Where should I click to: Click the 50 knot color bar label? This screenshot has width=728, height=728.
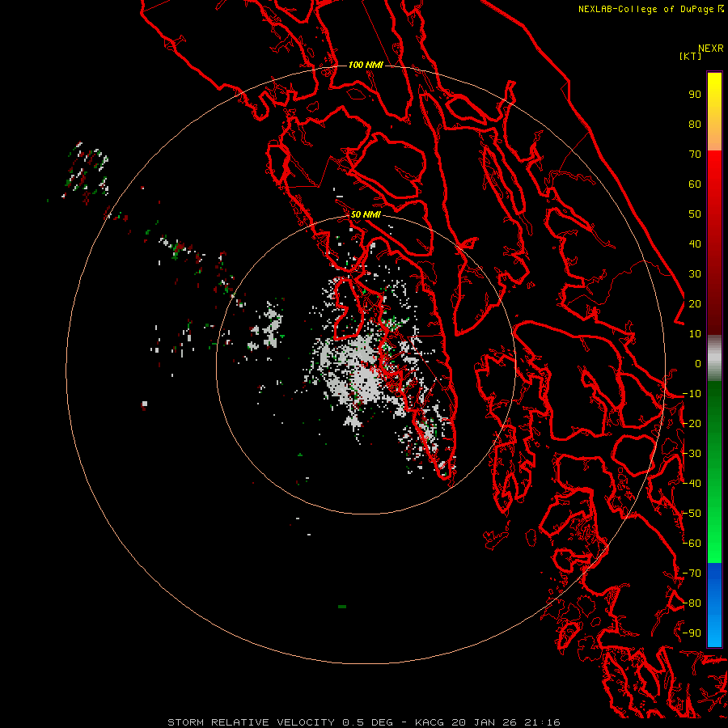[695, 214]
